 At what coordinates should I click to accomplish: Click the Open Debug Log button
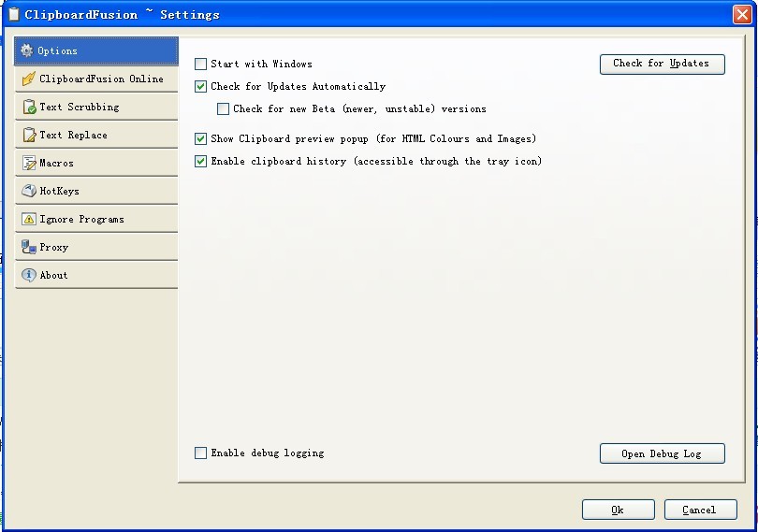pos(662,453)
